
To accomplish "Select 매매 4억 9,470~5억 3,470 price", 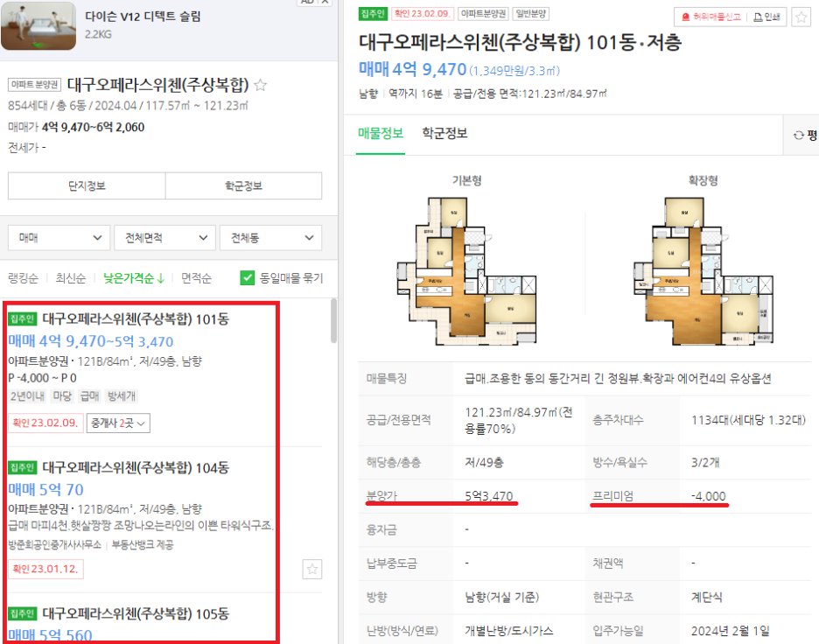I will coord(90,341).
